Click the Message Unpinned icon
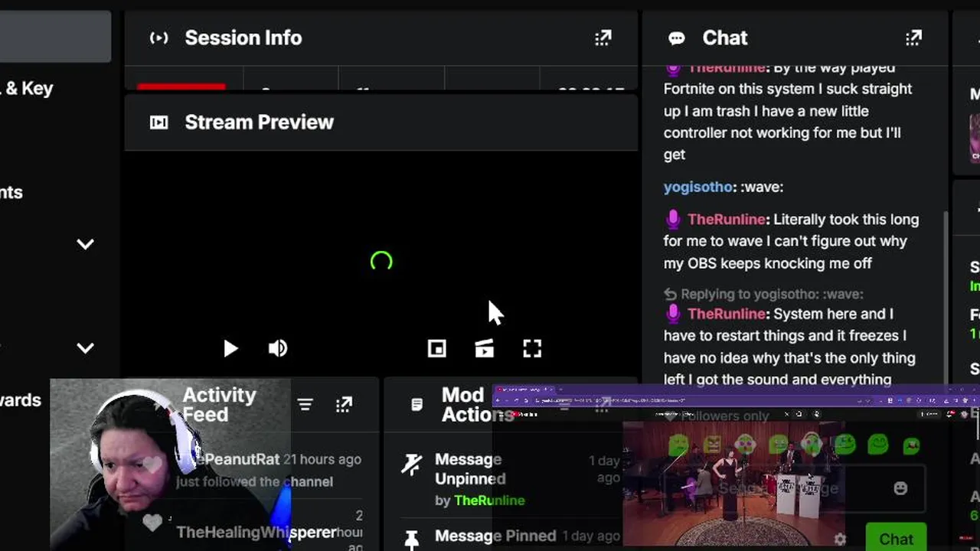Image resolution: width=980 pixels, height=551 pixels. pos(412,465)
